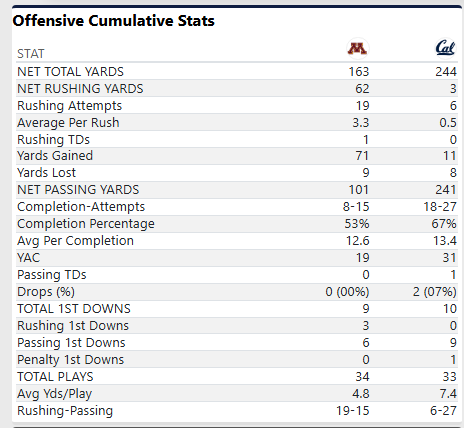Viewport: 464px width, 428px height.
Task: Click the Minnesota Gophers team logo
Action: (357, 49)
